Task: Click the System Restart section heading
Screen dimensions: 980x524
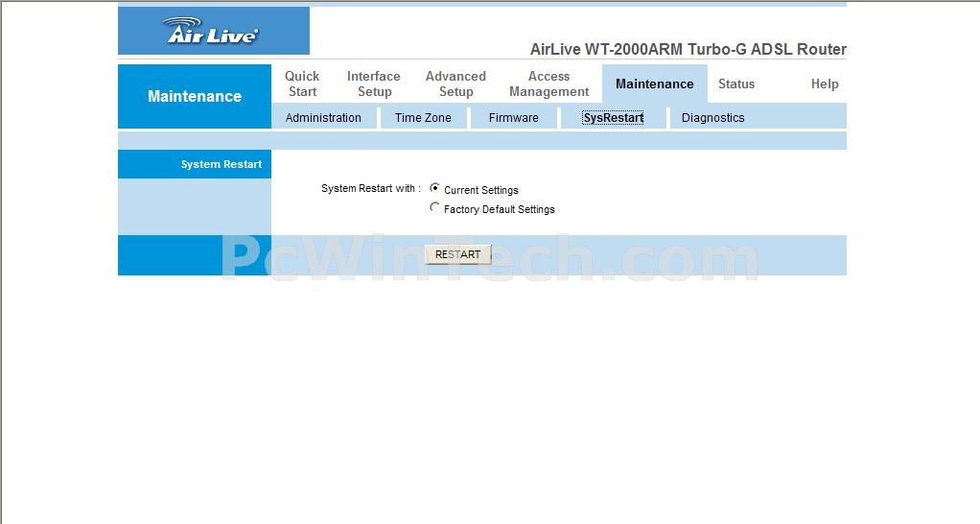Action: [x=222, y=164]
